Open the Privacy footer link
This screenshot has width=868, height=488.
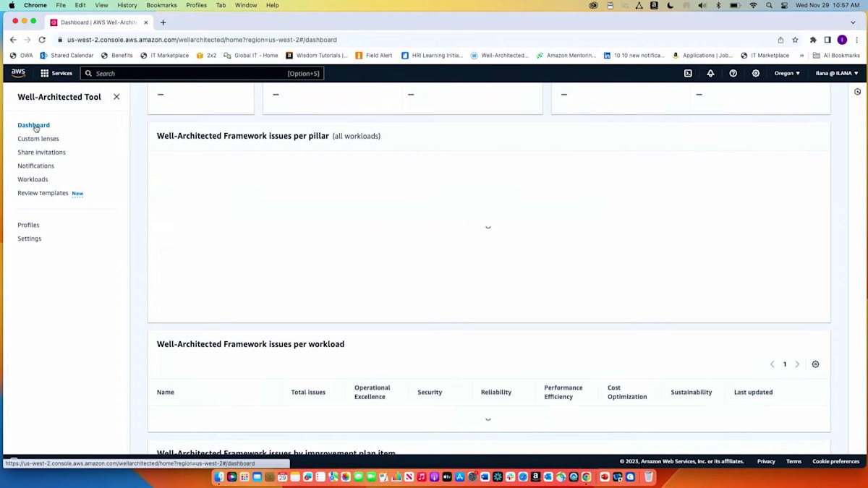pyautogui.click(x=766, y=461)
